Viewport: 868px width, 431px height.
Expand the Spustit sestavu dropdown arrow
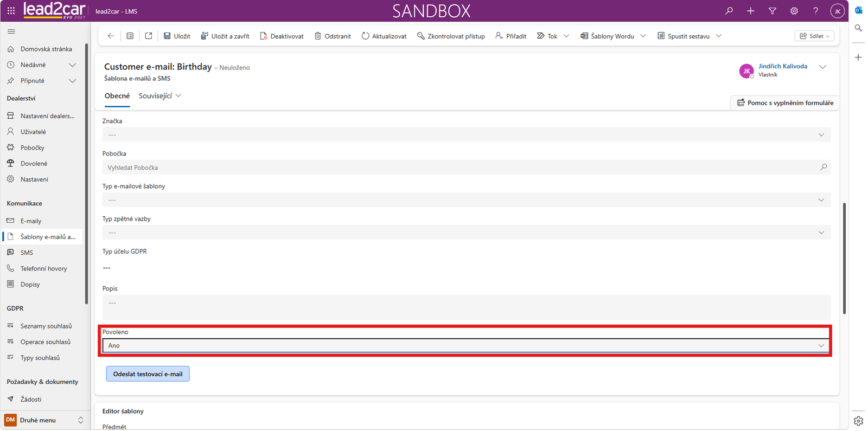719,36
